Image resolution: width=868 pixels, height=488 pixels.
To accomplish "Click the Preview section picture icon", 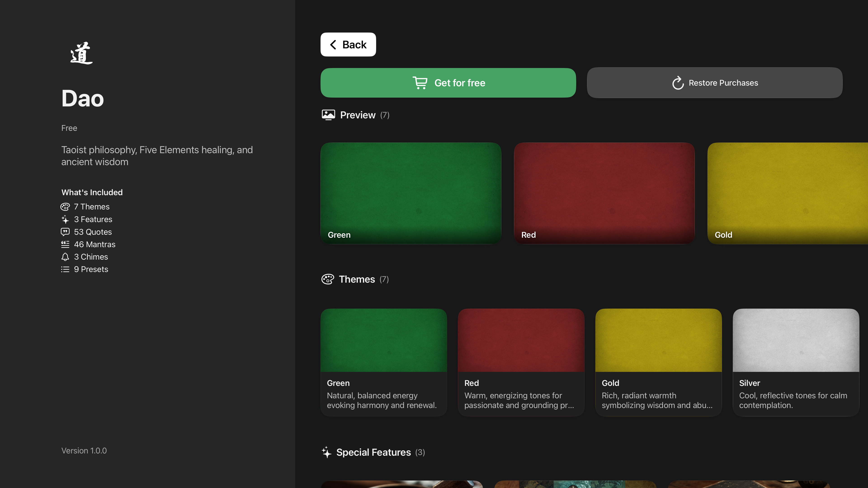I will 328,115.
